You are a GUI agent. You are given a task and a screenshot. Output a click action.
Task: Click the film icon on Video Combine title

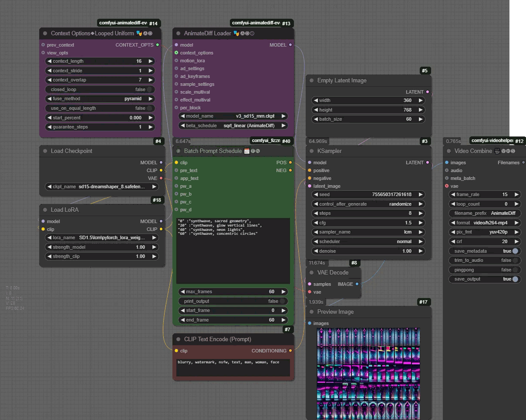click(x=497, y=151)
